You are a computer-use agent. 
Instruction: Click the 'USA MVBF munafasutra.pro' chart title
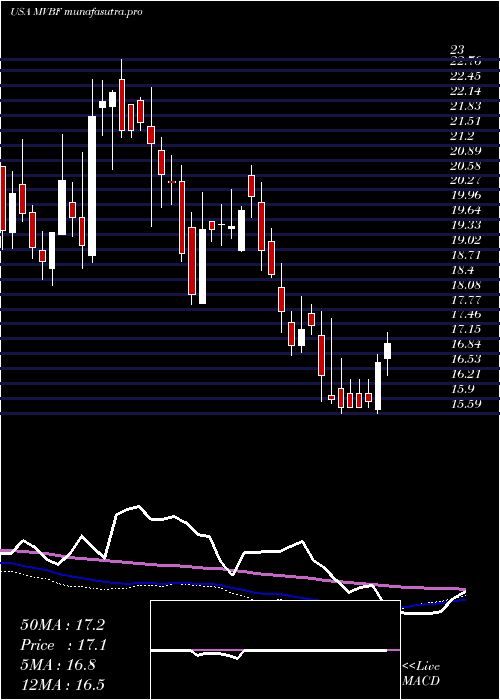click(x=76, y=12)
